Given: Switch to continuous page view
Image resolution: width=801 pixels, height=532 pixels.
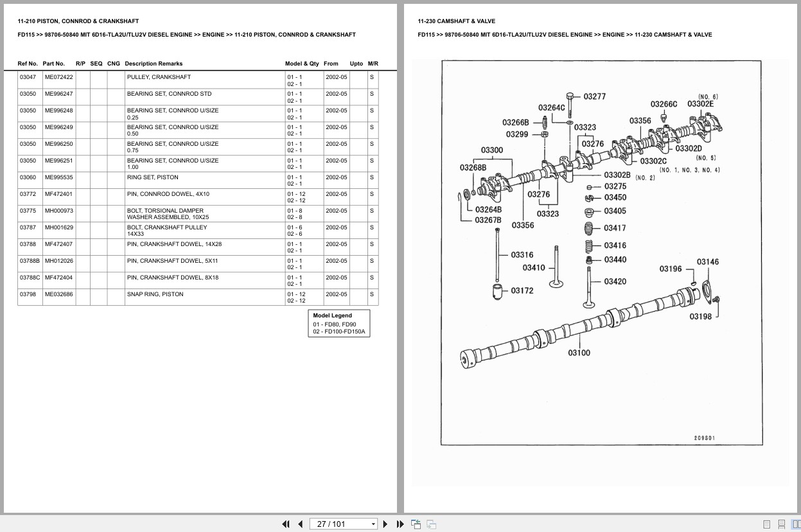Looking at the screenshot, I should [781, 524].
